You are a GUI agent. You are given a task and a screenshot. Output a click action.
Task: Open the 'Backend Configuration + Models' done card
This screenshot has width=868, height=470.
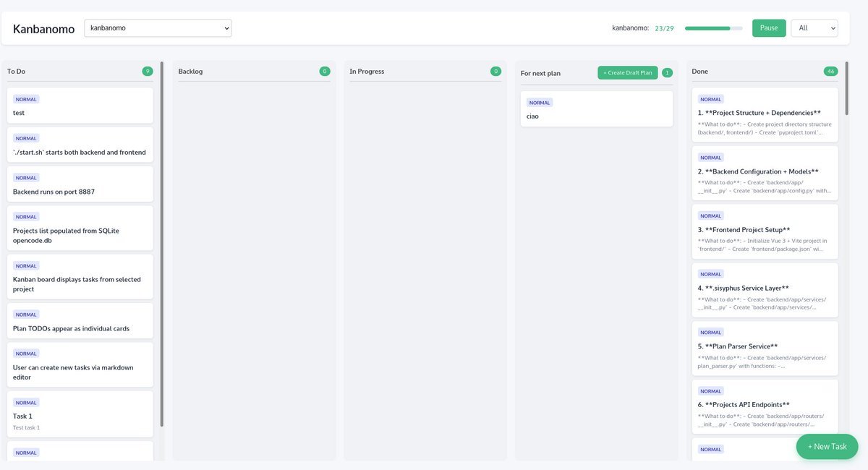pyautogui.click(x=765, y=174)
